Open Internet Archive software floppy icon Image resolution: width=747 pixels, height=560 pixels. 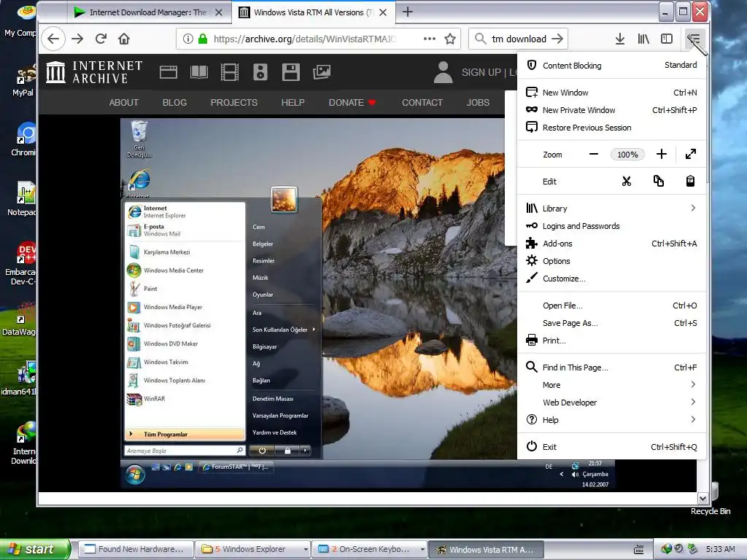290,72
